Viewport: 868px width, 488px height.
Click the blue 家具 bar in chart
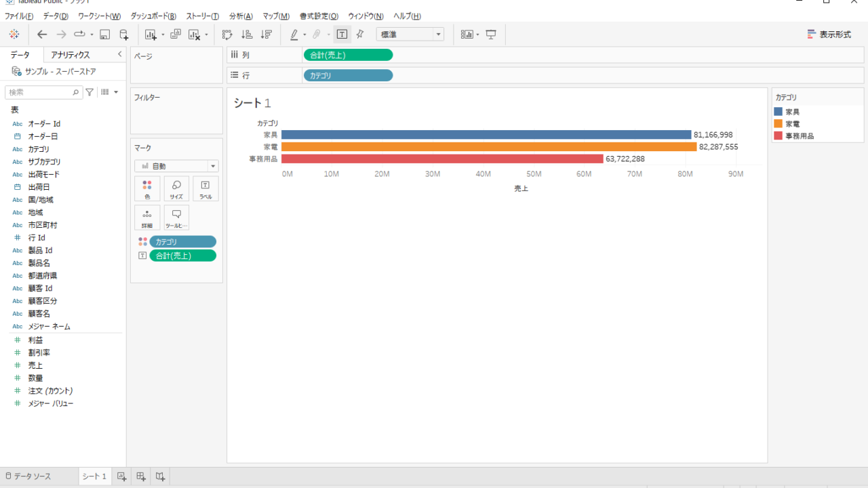[486, 135]
